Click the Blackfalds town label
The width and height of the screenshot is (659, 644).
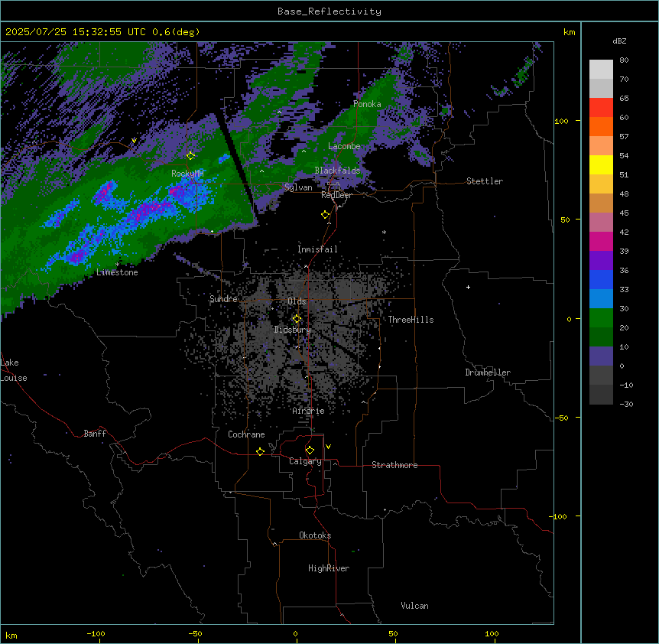337,171
